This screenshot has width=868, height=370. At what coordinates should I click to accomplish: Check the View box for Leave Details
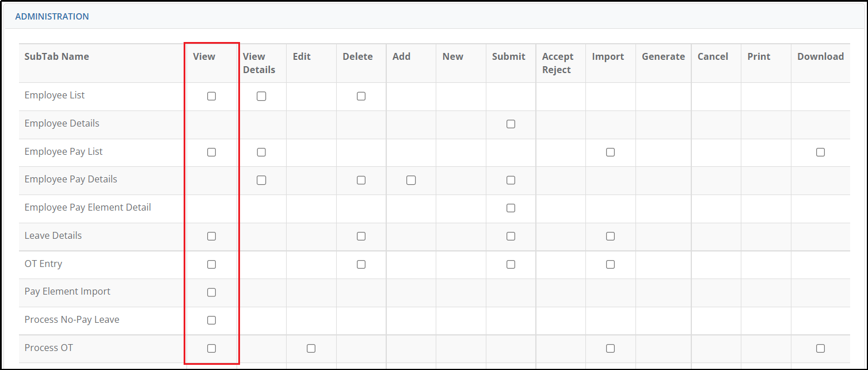[211, 236]
